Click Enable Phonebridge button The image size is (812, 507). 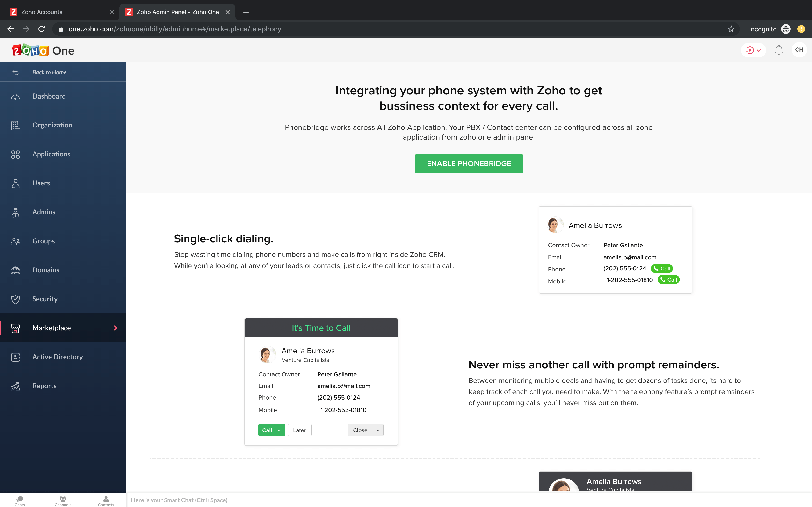(x=469, y=163)
